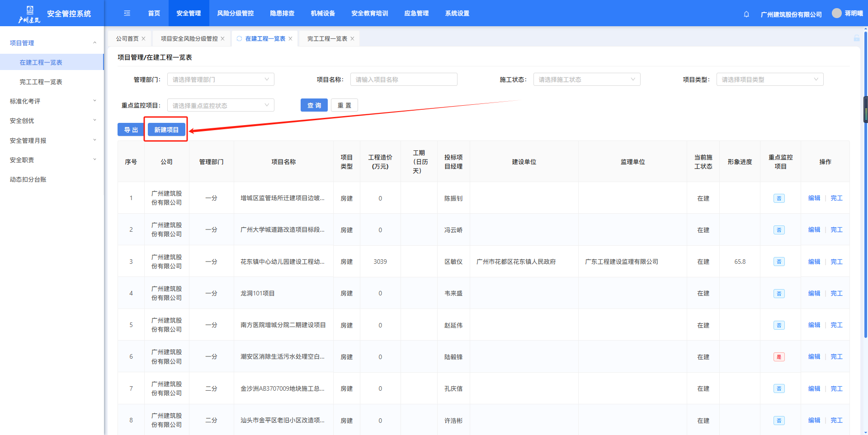Click the user avatar next to 蒋明曦

coord(837,13)
